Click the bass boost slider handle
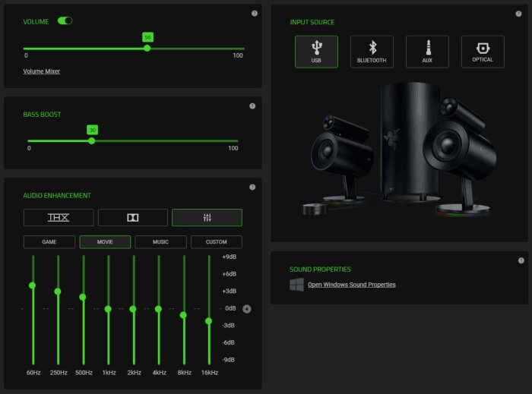The height and width of the screenshot is (394, 532). point(92,141)
